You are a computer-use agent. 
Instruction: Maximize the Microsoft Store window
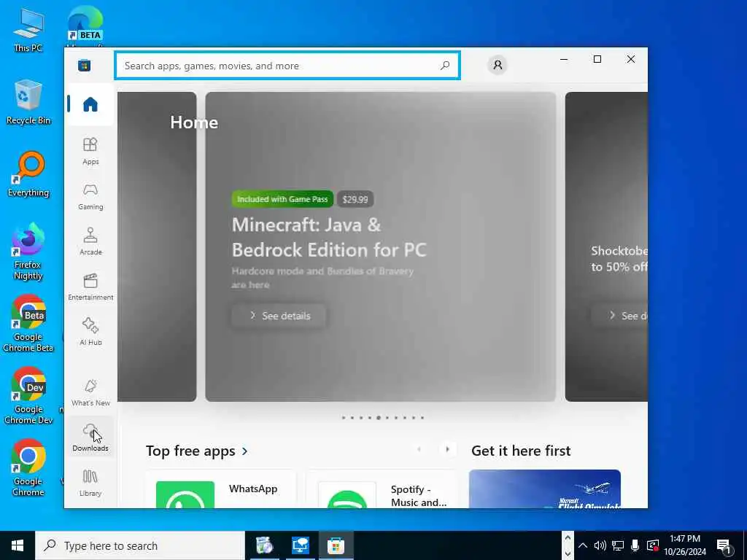597,59
